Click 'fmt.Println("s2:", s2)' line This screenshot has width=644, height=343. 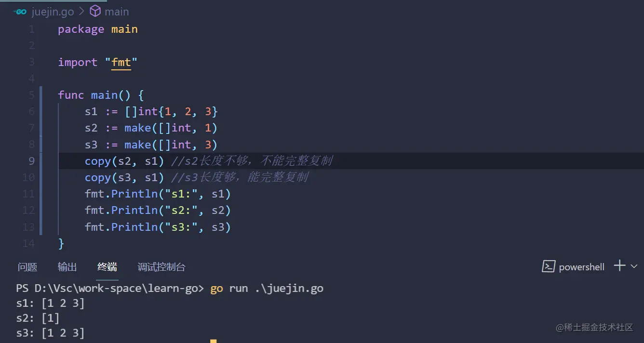pyautogui.click(x=158, y=211)
